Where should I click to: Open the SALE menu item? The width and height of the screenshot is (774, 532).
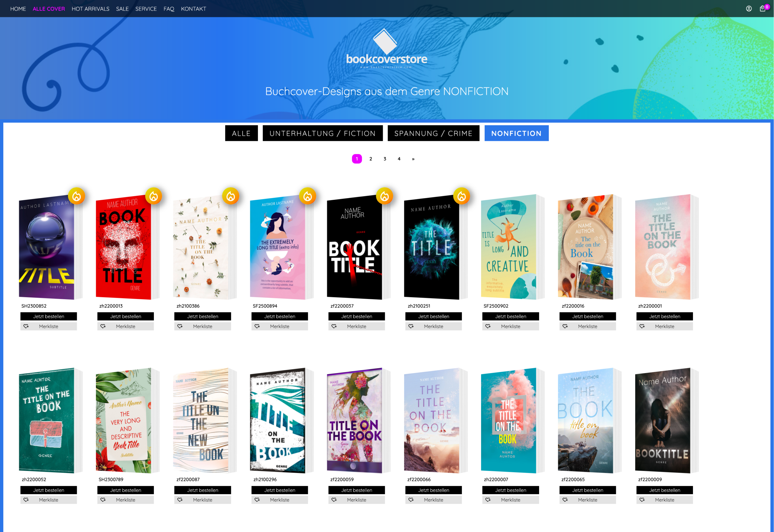pos(122,9)
